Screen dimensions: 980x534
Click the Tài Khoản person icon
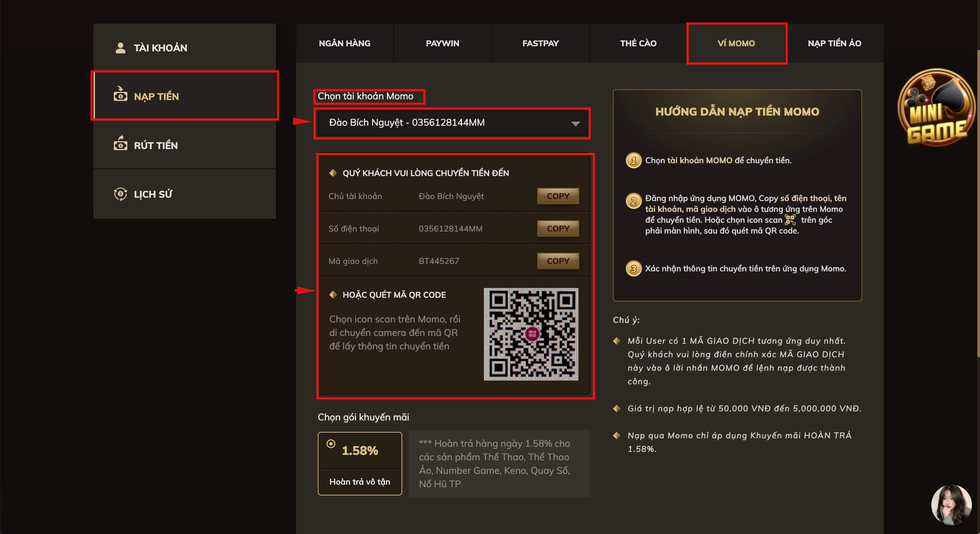(x=120, y=48)
